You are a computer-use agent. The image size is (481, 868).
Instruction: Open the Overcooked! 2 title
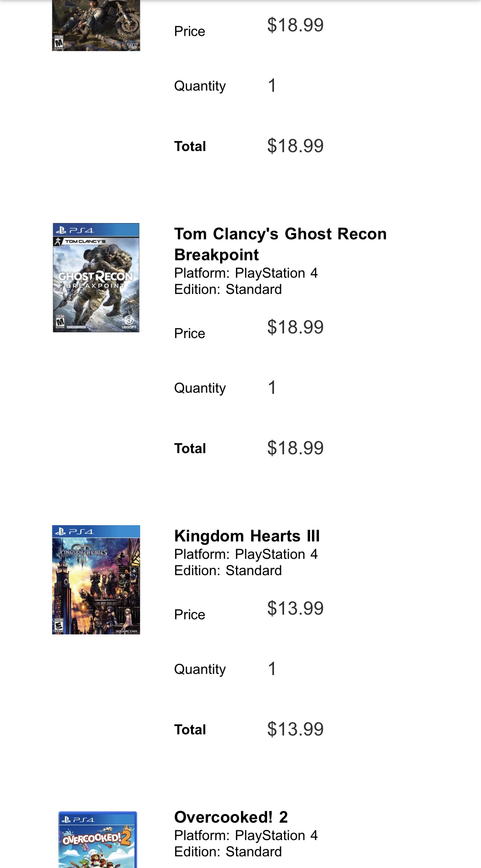coord(231,817)
